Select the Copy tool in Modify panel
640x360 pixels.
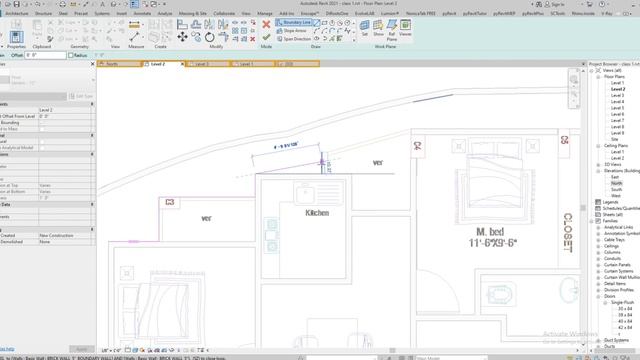click(x=196, y=37)
